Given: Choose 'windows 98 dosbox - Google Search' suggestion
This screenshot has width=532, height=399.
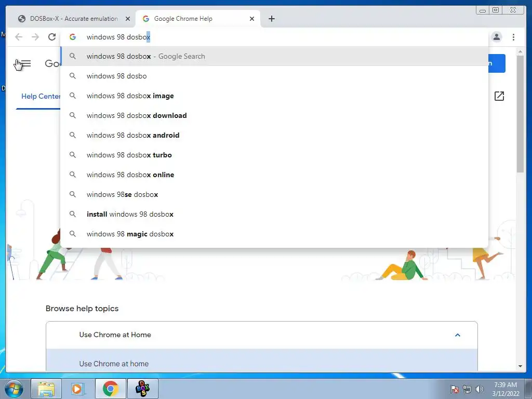Looking at the screenshot, I should pos(274,56).
